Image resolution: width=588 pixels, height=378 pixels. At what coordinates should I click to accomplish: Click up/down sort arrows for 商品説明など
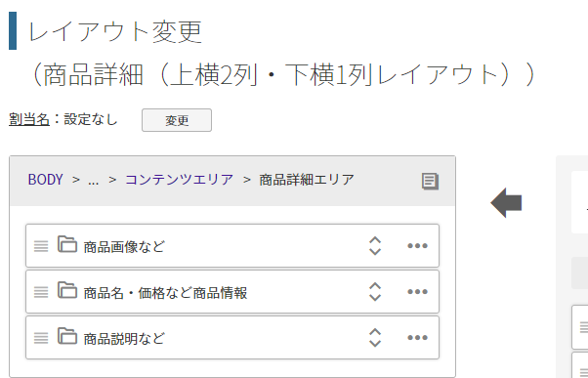[x=375, y=338]
